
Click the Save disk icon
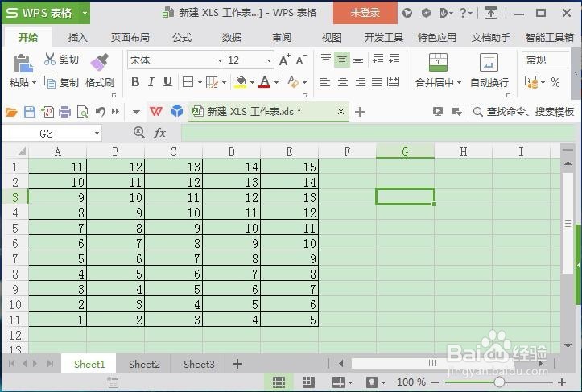[x=30, y=112]
